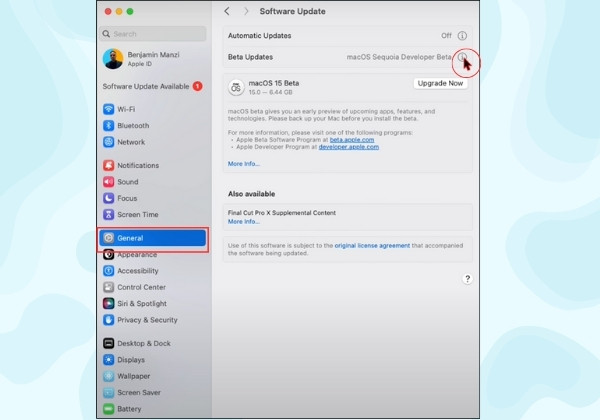Select the Network globe icon
The width and height of the screenshot is (600, 420).
point(109,142)
